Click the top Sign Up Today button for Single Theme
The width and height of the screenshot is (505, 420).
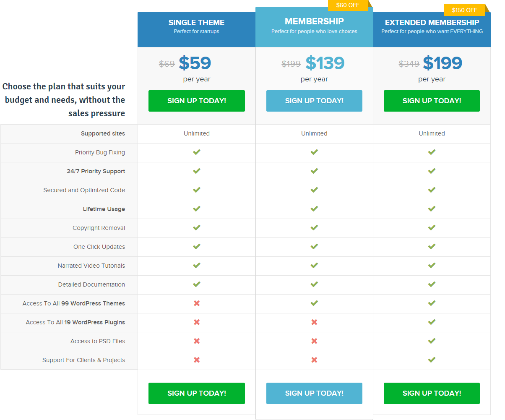pyautogui.click(x=196, y=101)
